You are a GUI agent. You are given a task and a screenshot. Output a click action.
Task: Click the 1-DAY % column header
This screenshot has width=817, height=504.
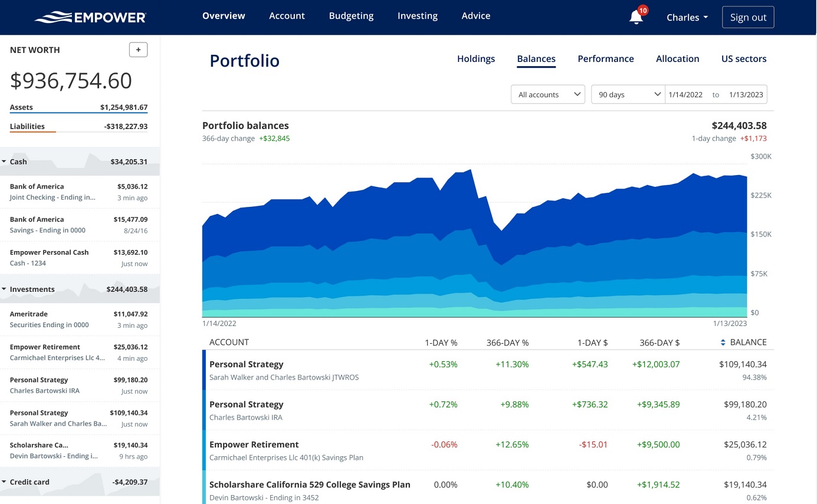(441, 342)
